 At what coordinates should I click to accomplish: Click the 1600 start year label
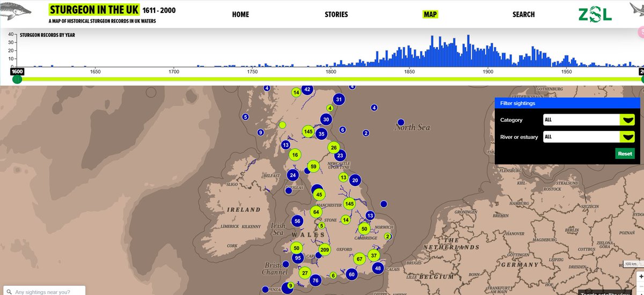click(18, 71)
